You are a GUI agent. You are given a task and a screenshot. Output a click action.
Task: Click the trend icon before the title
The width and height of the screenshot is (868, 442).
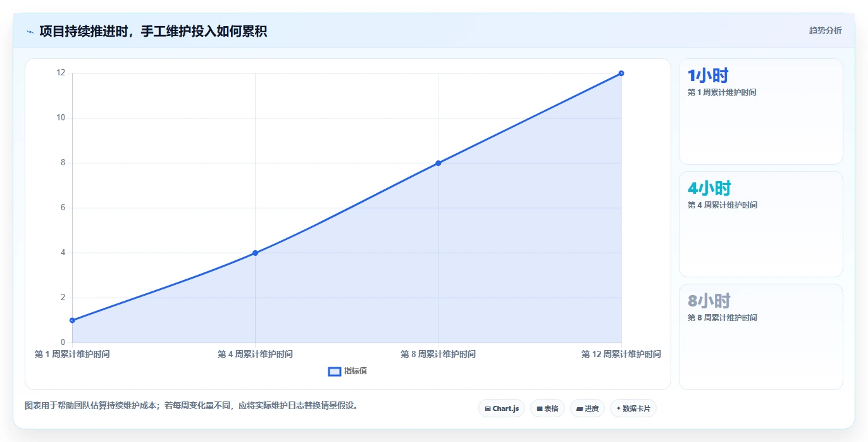click(30, 32)
